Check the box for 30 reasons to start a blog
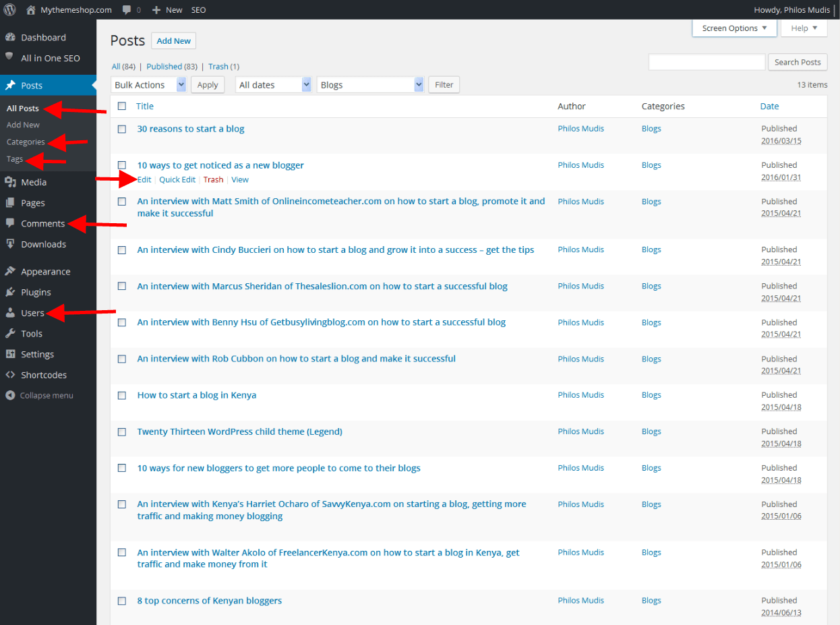This screenshot has width=840, height=625. pos(122,129)
